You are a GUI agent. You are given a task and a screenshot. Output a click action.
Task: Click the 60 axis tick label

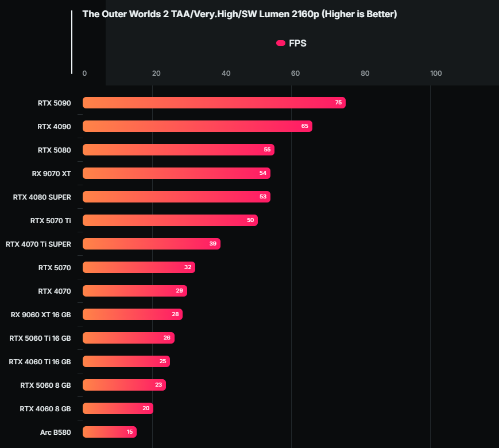(295, 73)
